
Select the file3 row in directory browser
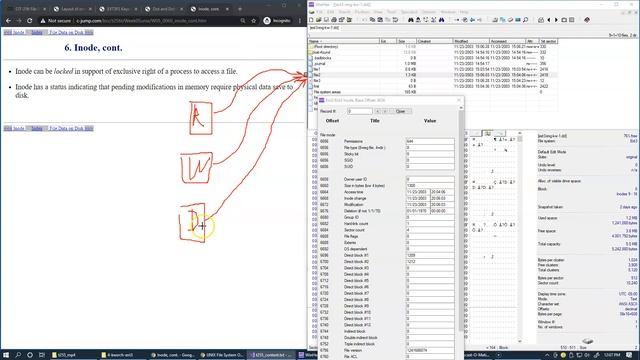click(x=433, y=81)
